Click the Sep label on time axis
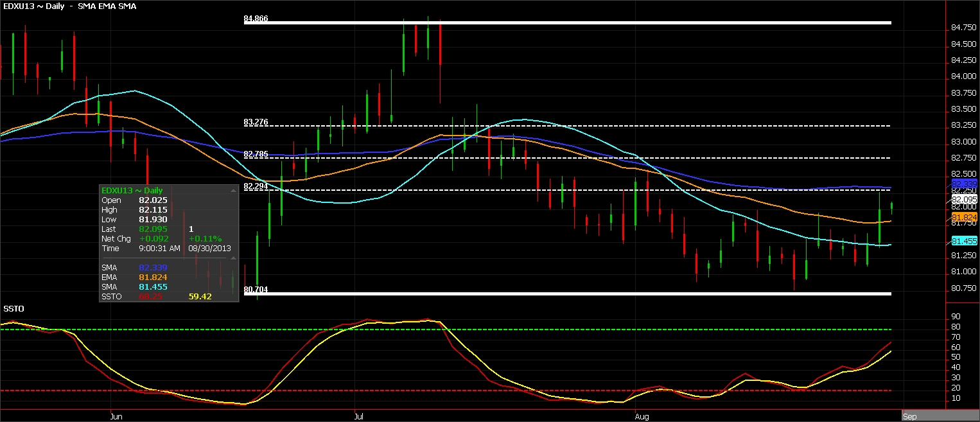 point(909,416)
